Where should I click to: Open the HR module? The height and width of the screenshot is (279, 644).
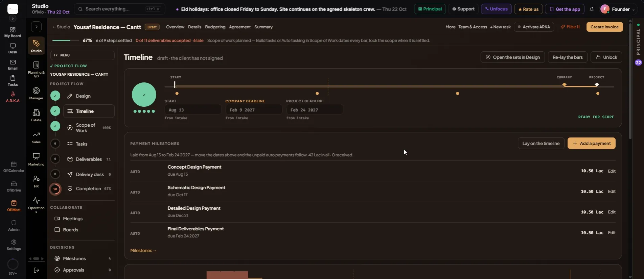click(36, 181)
